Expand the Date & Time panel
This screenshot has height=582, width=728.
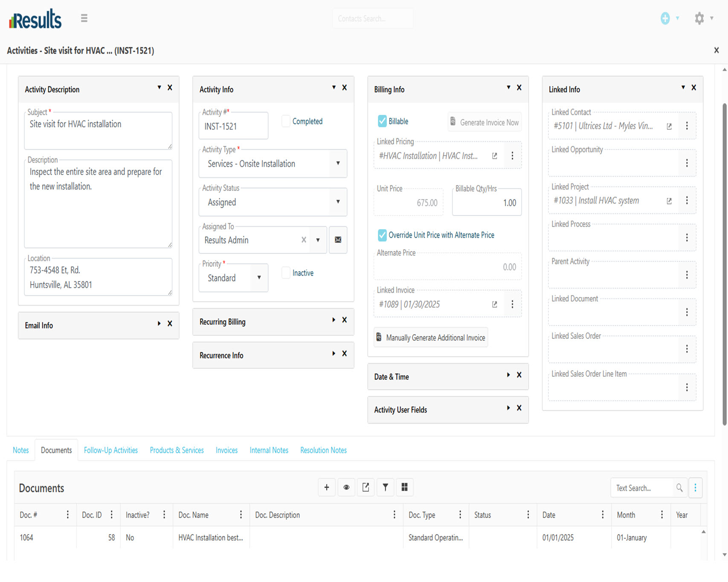click(x=508, y=375)
